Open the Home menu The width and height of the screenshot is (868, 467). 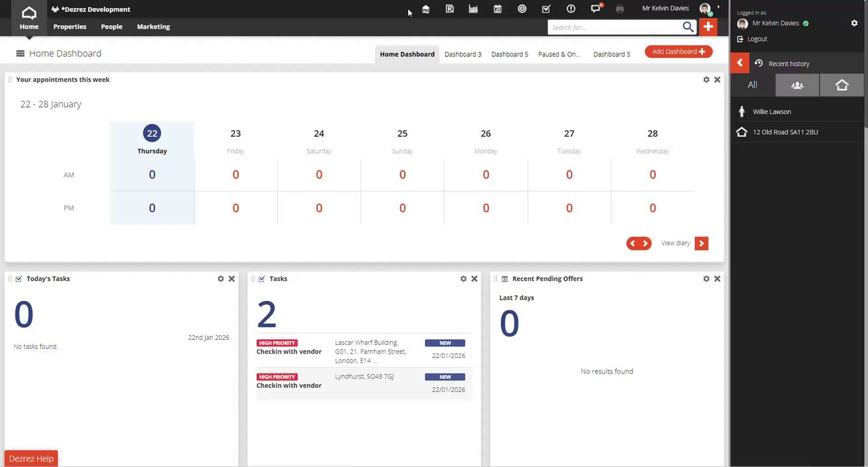point(29,27)
